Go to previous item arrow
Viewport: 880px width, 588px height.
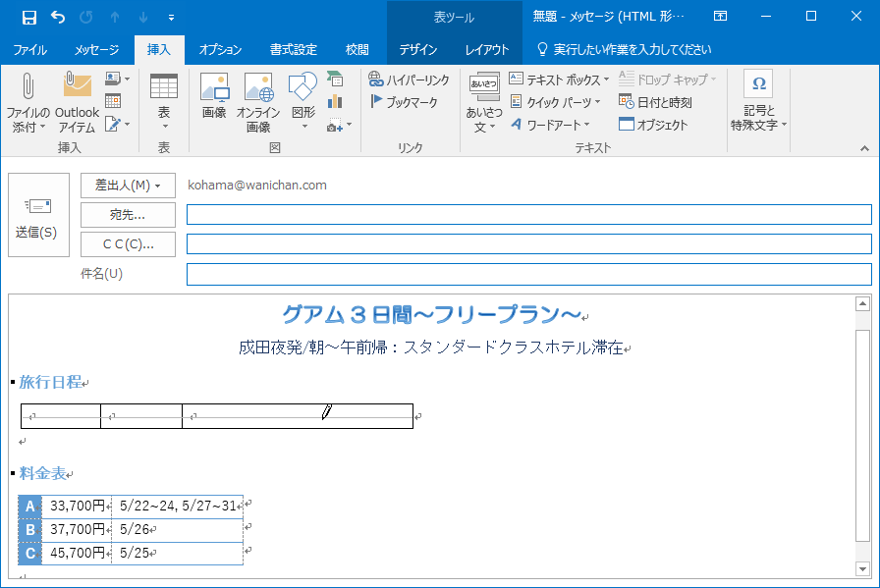115,18
